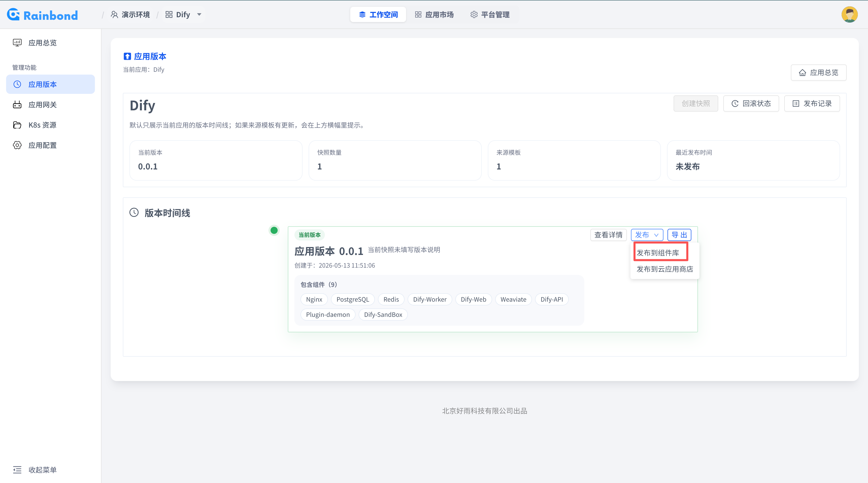Click the Dify-Worker component tag
Viewport: 868px width, 483px height.
(430, 299)
